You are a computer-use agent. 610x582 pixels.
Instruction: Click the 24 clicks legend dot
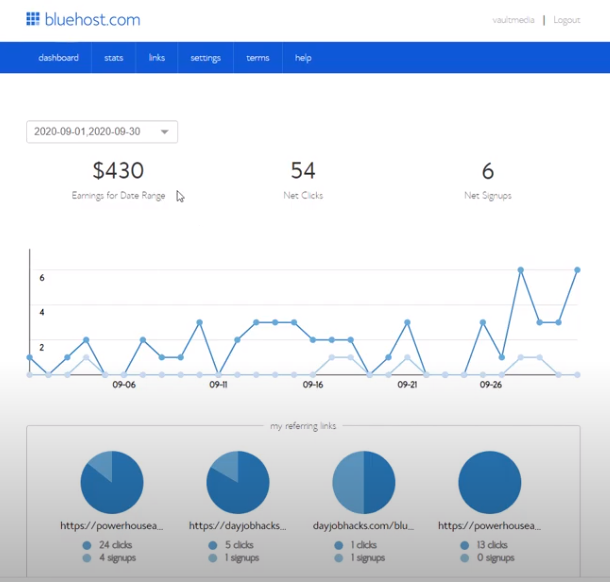(87, 545)
